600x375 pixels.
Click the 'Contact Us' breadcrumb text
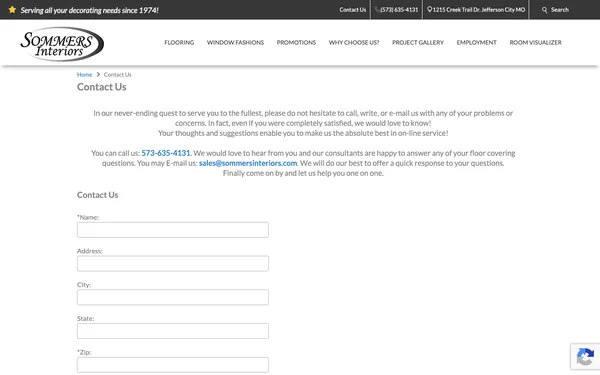pyautogui.click(x=117, y=75)
